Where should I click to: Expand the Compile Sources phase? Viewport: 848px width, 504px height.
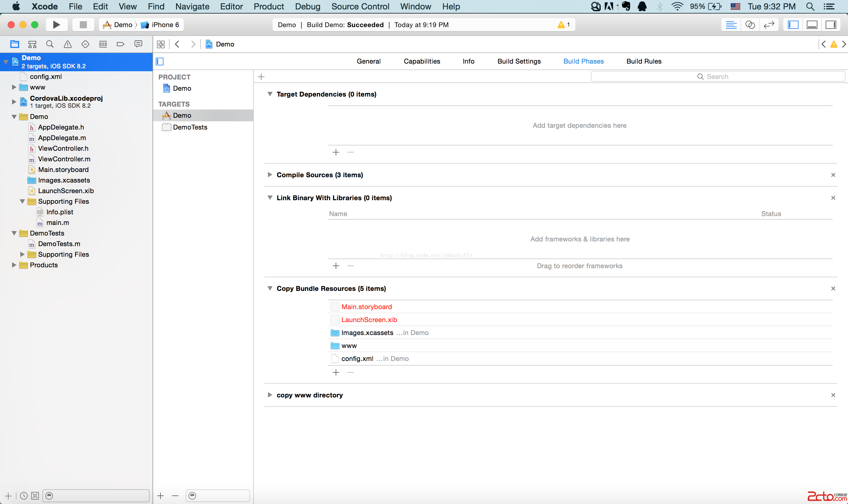(x=270, y=175)
